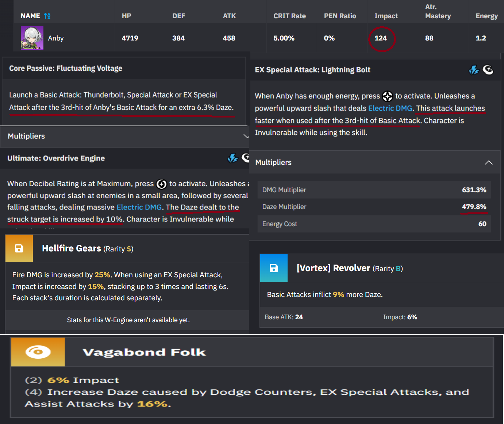
Task: Click the EX Special button glyph in Lightning Bolt description
Action: pos(388,96)
